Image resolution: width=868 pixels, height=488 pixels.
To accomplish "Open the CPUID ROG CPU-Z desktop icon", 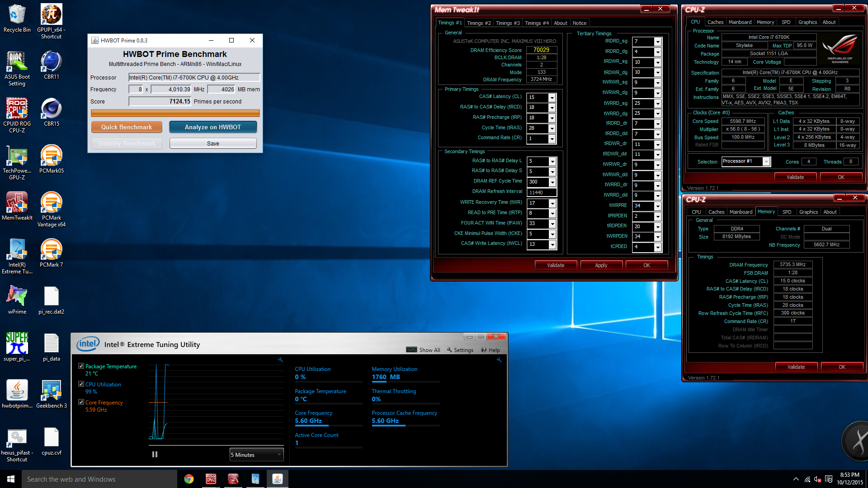I will coord(17,115).
